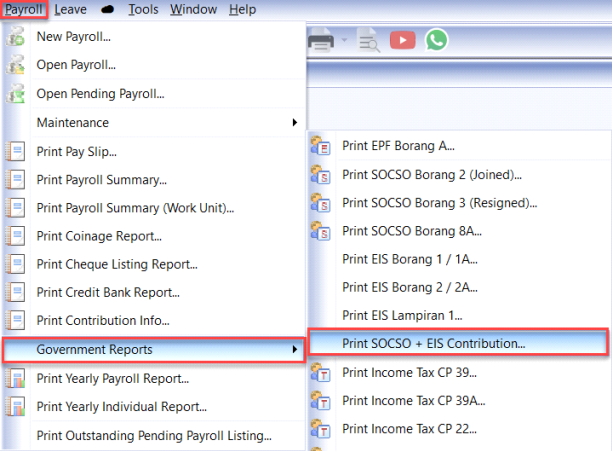This screenshot has width=613, height=452.
Task: Click the Print Pay Slip report icon
Action: pos(15,151)
